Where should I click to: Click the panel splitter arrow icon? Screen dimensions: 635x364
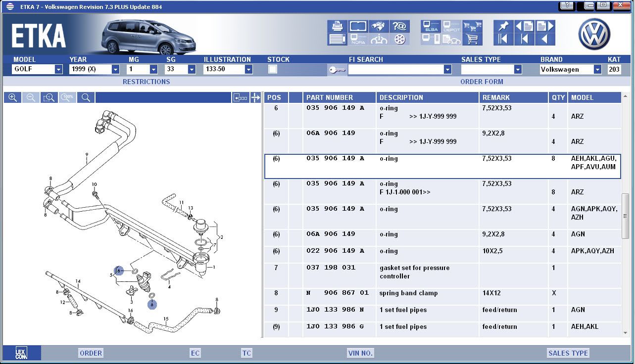[255, 97]
